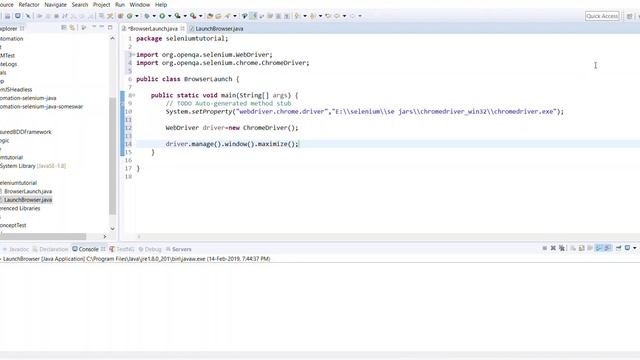
Task: Open the Run button dropdown arrow
Action: [169, 16]
